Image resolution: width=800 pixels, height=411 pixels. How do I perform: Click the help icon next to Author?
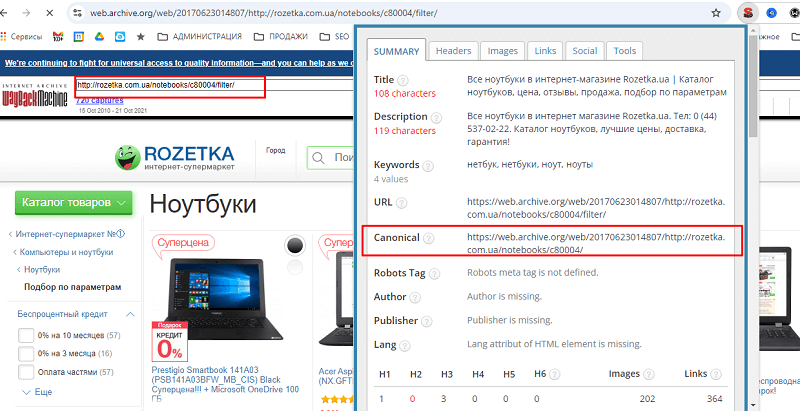point(416,298)
